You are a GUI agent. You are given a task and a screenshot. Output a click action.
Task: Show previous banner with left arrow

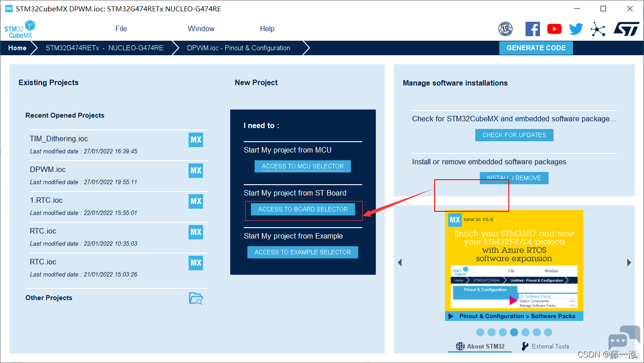click(x=400, y=263)
